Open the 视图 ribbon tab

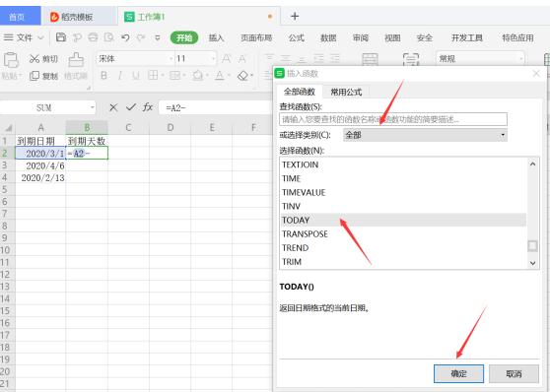click(x=392, y=37)
